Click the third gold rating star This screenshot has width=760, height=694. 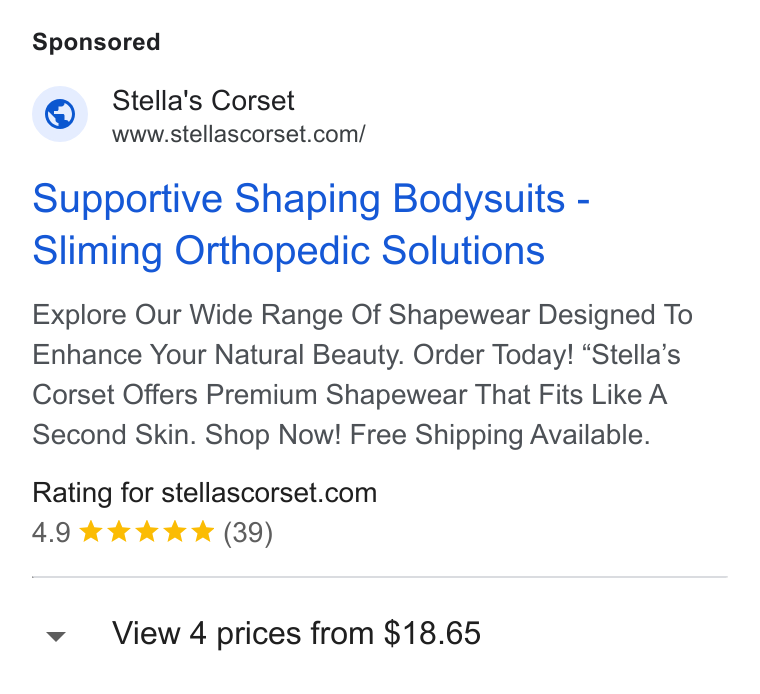click(146, 531)
